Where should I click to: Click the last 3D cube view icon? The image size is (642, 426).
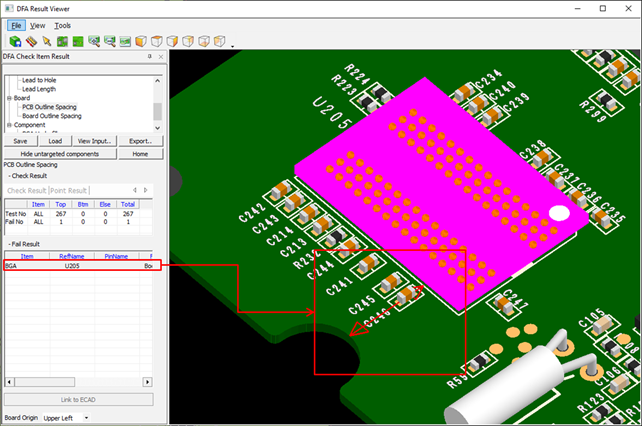click(219, 42)
